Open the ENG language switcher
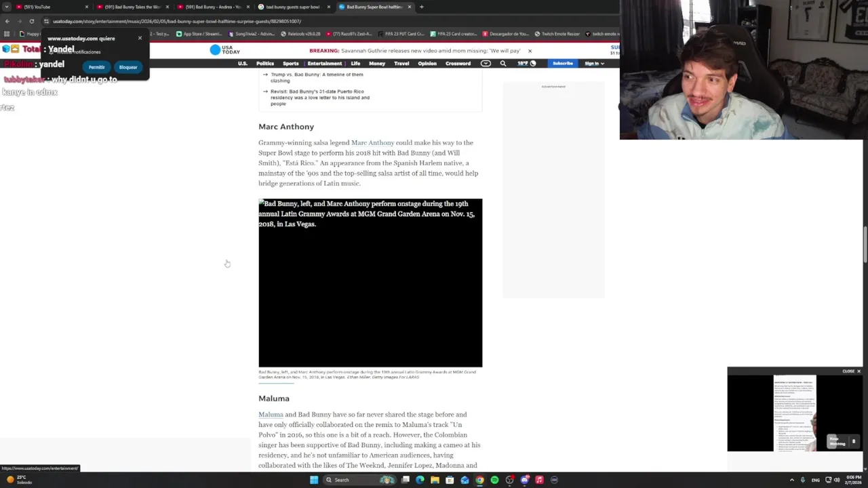Viewport: 868px width, 488px height. (x=815, y=480)
